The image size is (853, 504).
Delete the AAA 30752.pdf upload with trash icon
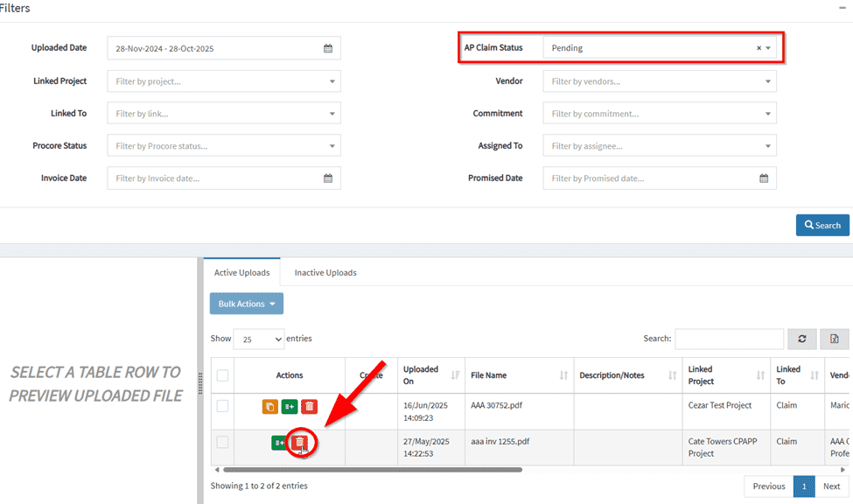pos(310,407)
